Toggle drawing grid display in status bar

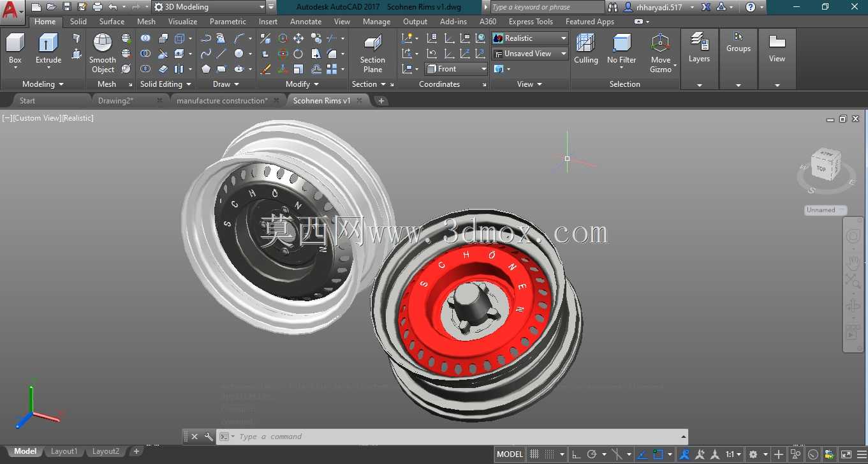pos(534,454)
